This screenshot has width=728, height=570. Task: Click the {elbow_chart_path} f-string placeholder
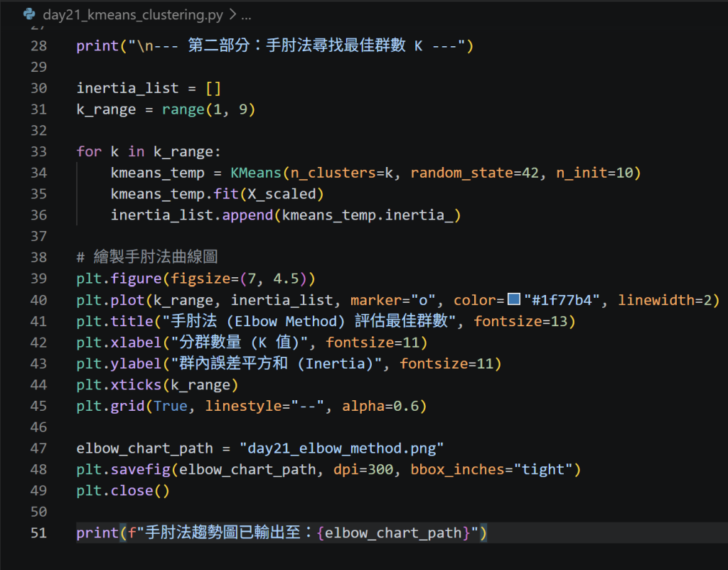pos(394,532)
